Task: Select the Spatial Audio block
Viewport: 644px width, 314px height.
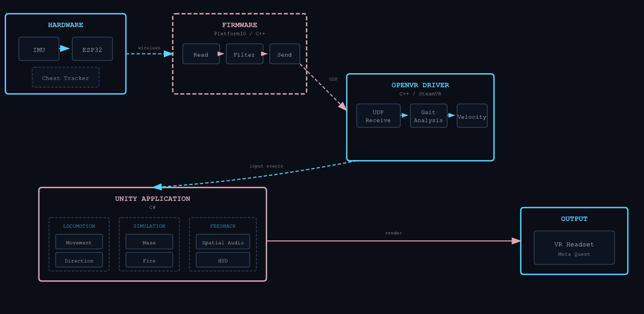Action: point(223,242)
